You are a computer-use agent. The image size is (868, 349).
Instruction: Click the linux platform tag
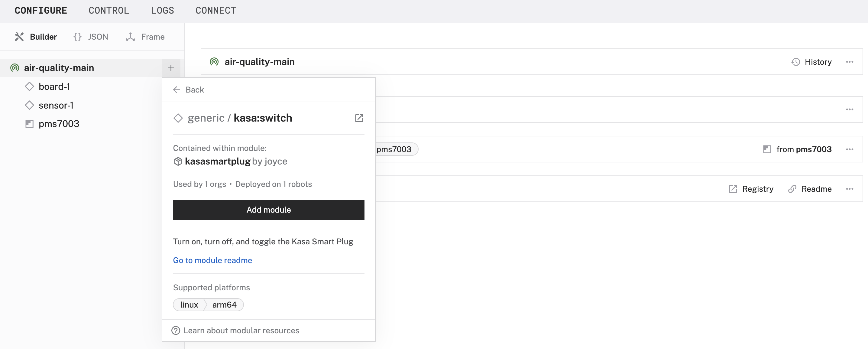189,305
